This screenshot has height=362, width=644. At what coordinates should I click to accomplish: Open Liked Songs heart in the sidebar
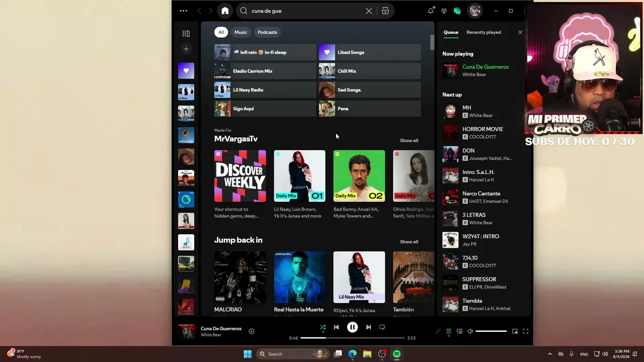click(186, 71)
